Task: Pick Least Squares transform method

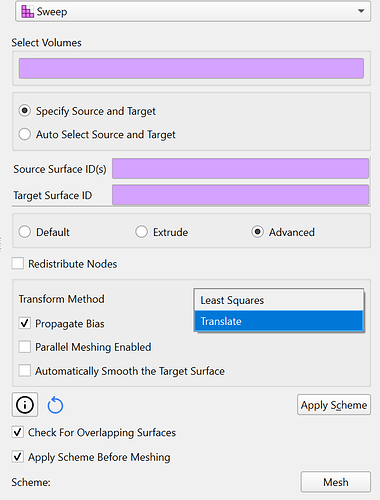Action: point(279,300)
